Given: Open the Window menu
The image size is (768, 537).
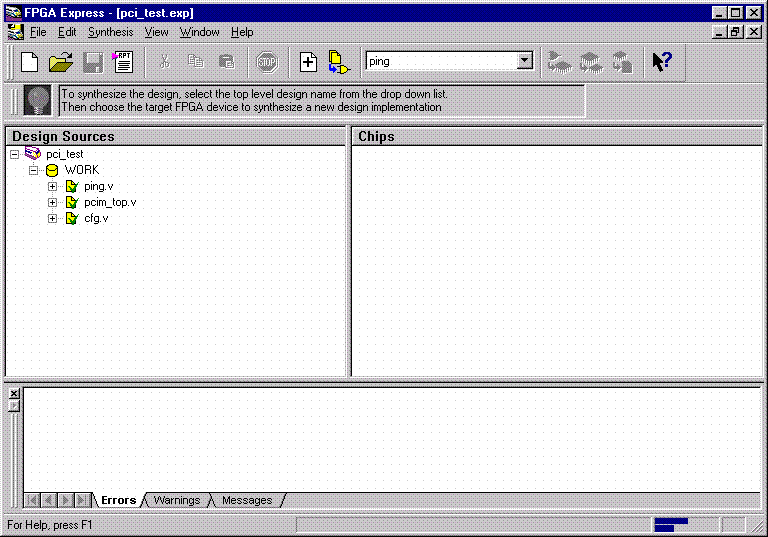Looking at the screenshot, I should coord(199,32).
